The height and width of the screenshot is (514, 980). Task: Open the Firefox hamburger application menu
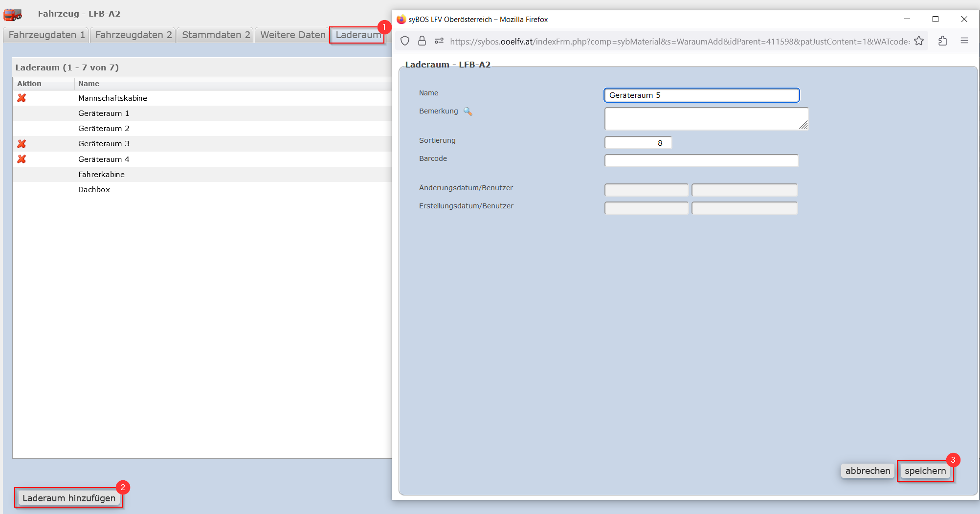(x=964, y=41)
